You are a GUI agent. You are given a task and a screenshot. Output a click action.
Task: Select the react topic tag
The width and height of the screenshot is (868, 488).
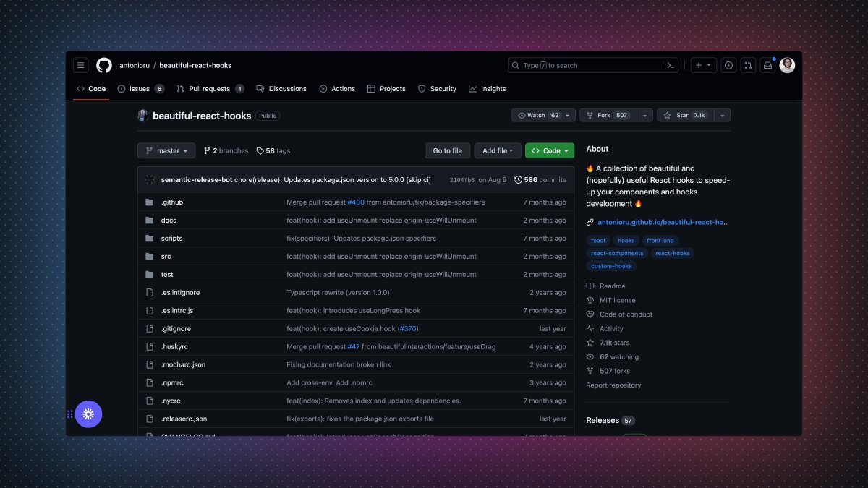point(598,241)
